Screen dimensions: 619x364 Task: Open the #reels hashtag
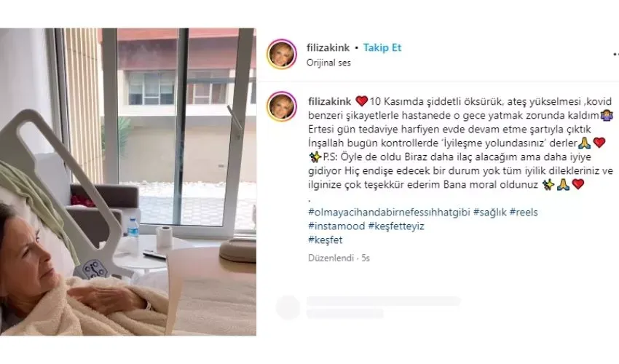[x=524, y=212]
